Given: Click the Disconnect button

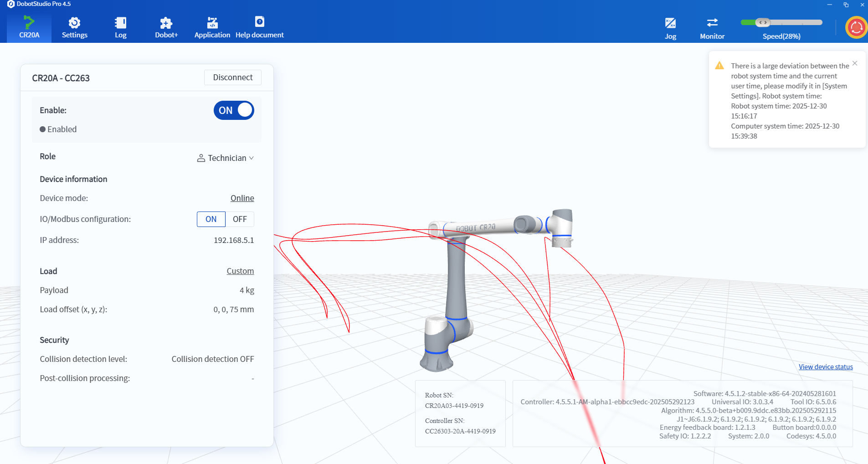Looking at the screenshot, I should tap(233, 77).
